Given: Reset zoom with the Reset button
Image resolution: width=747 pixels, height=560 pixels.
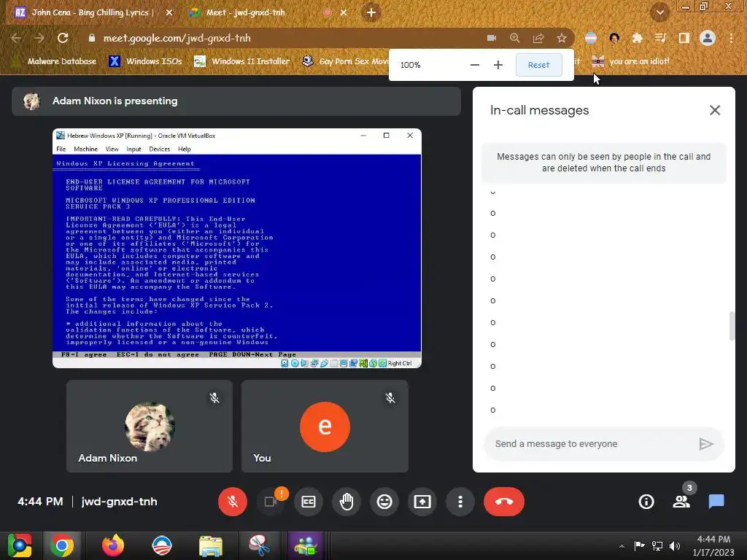Looking at the screenshot, I should click(x=539, y=65).
